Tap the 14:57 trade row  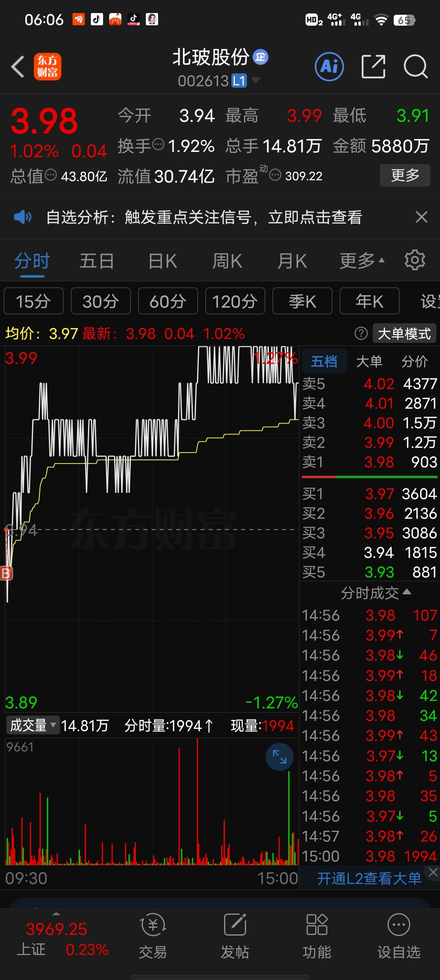pos(370,836)
